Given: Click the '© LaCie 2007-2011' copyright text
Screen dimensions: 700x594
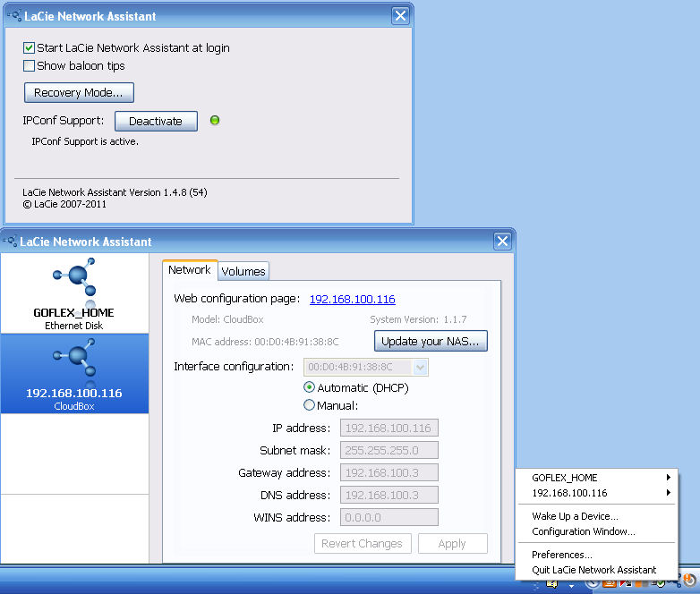Looking at the screenshot, I should (64, 204).
